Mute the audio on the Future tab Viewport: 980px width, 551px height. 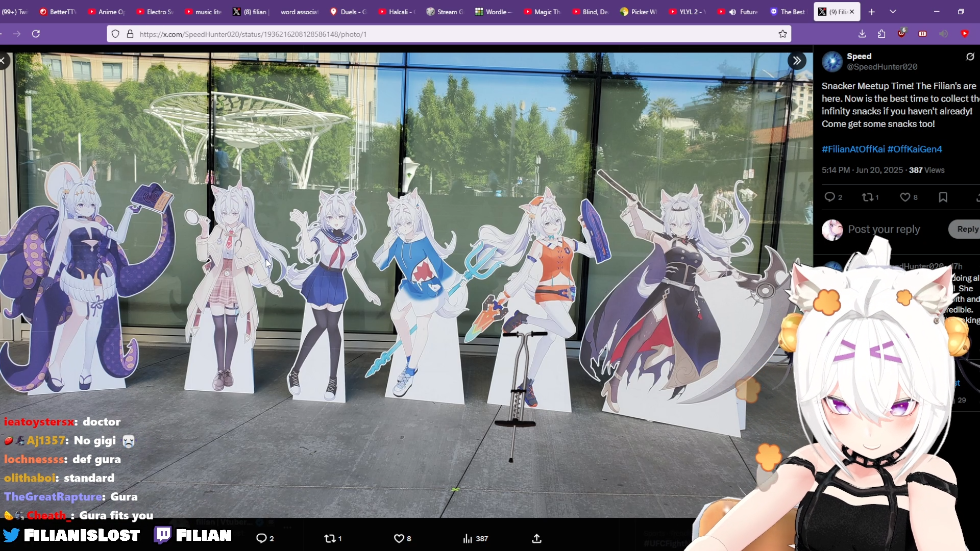(x=732, y=12)
